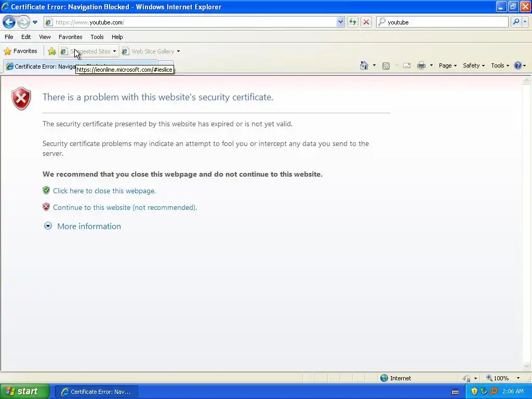Open the View menu
The height and width of the screenshot is (399, 532).
click(45, 37)
